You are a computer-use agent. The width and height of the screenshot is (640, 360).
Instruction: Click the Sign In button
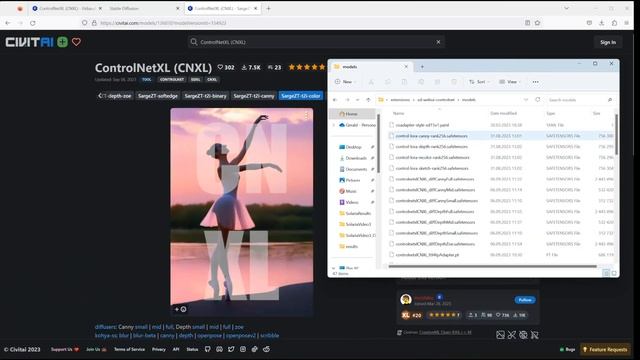(x=608, y=42)
